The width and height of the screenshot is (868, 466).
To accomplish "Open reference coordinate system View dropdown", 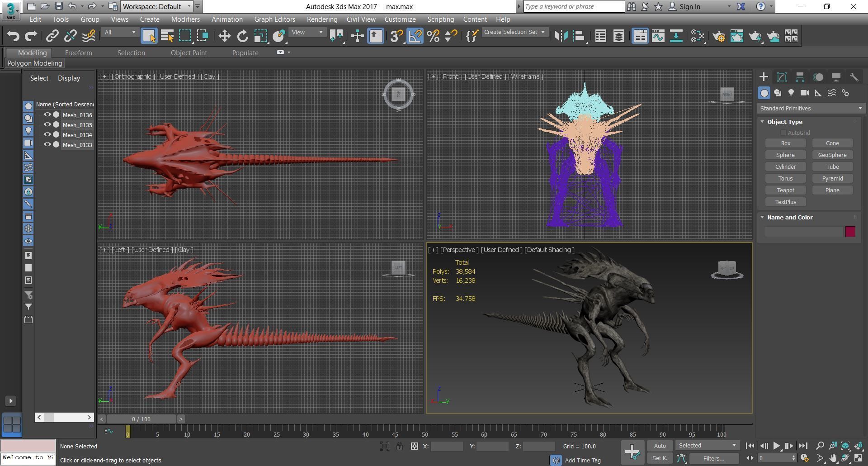I will (x=307, y=32).
